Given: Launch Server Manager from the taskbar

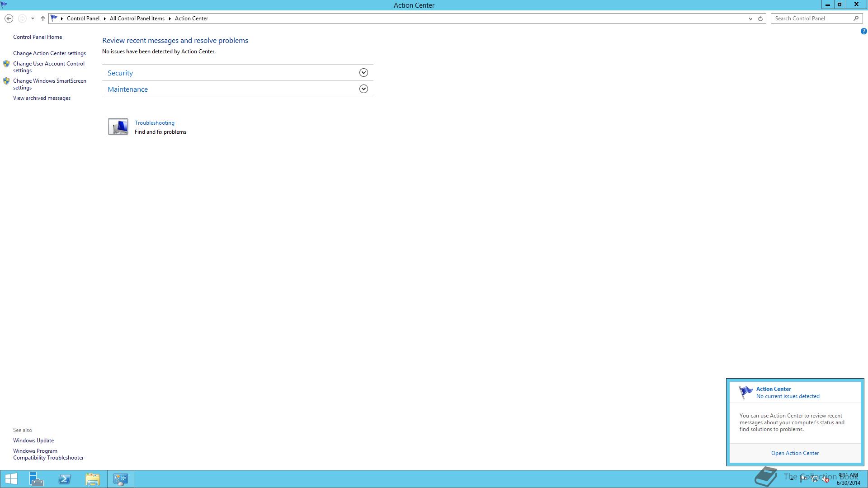Looking at the screenshot, I should (37, 479).
